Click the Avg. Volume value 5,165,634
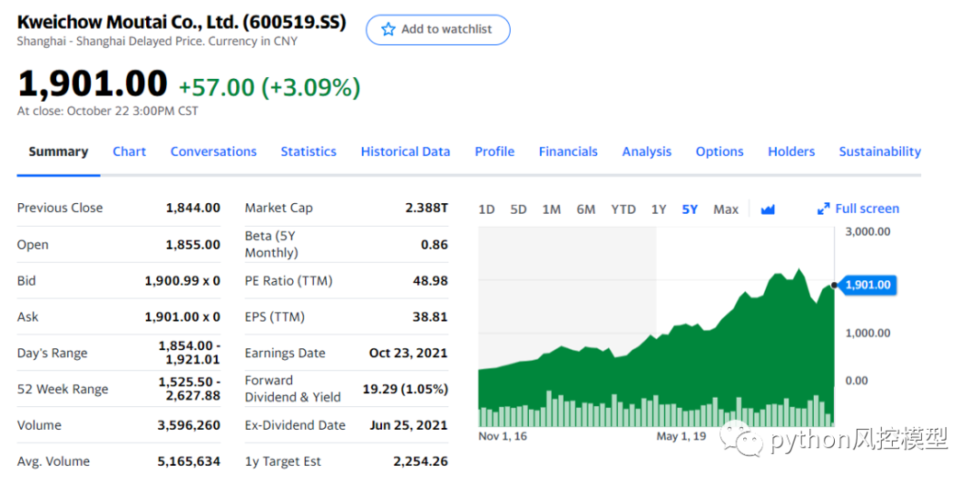The width and height of the screenshot is (980, 485). coord(189,462)
